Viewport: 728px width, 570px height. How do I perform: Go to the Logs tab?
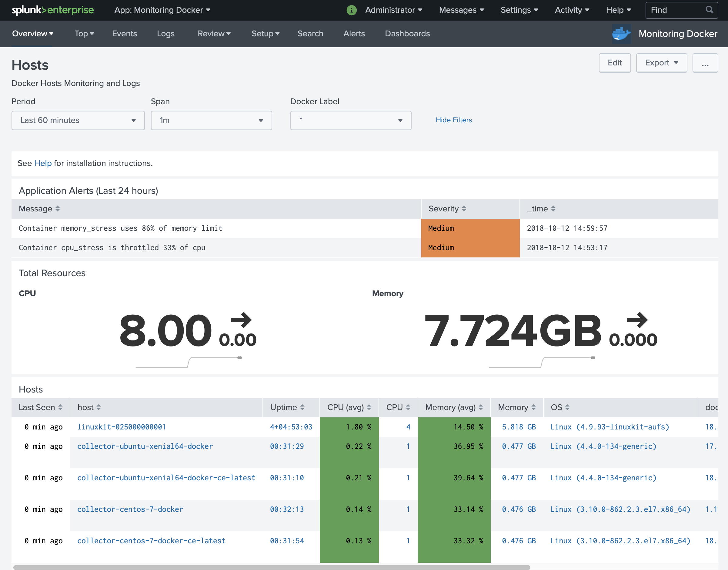[166, 34]
